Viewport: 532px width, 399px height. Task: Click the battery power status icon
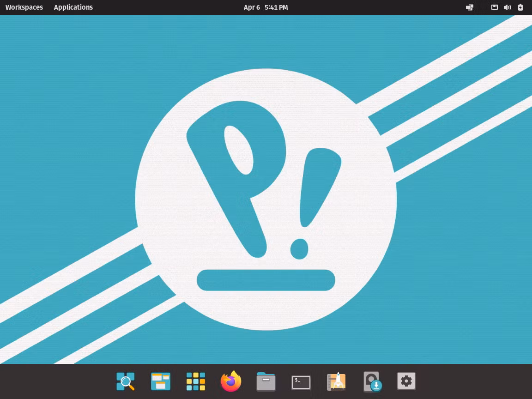click(x=520, y=7)
